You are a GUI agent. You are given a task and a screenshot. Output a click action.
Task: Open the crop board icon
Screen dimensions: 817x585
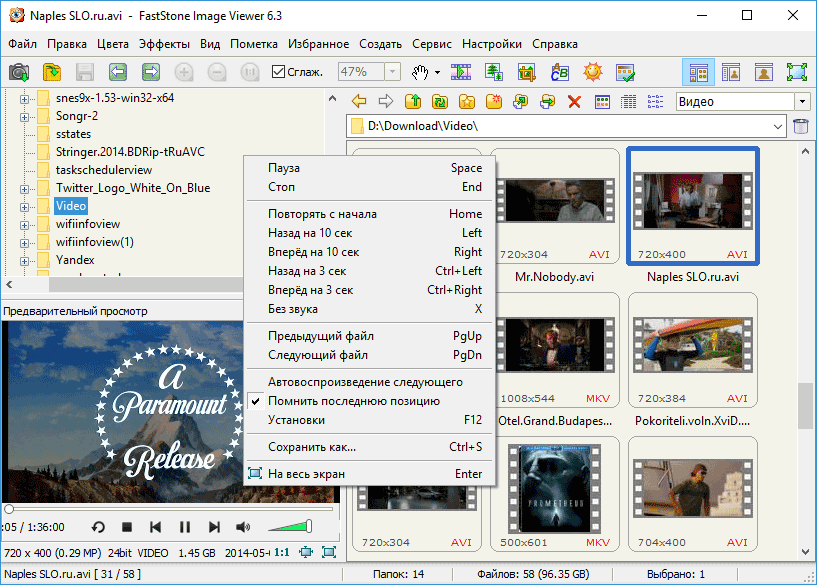527,72
